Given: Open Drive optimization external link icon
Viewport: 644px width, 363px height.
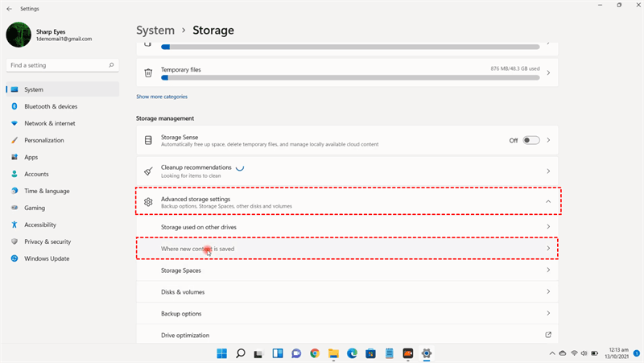Looking at the screenshot, I should point(548,335).
